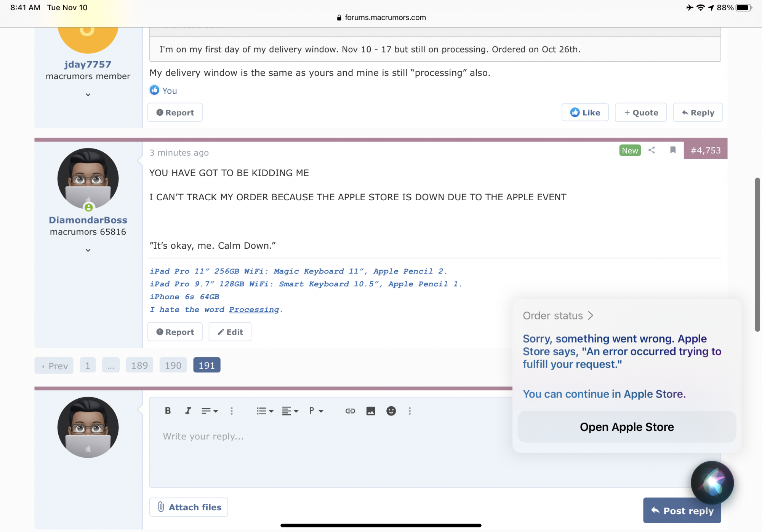The width and height of the screenshot is (762, 532).
Task: Go to page 190
Action: pos(173,365)
